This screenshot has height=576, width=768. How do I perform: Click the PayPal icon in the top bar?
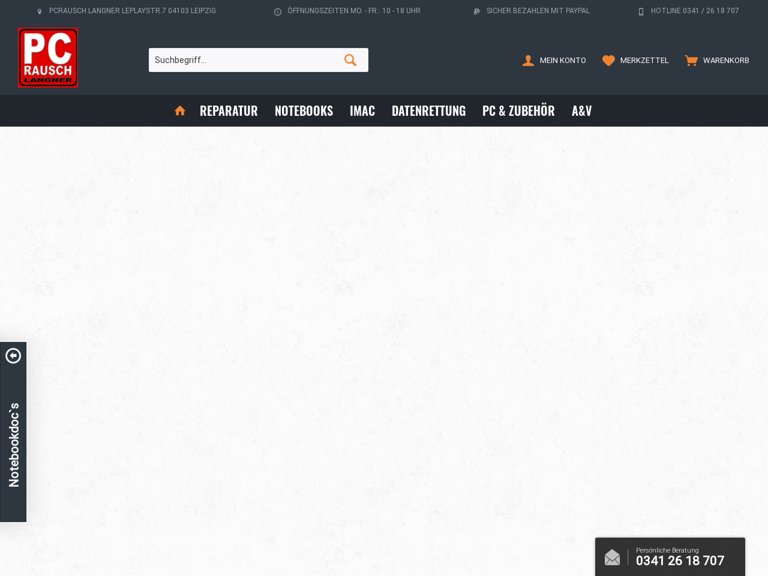coord(477,11)
